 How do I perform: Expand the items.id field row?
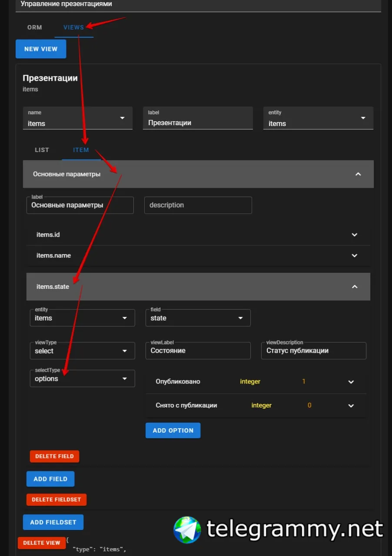[354, 235]
